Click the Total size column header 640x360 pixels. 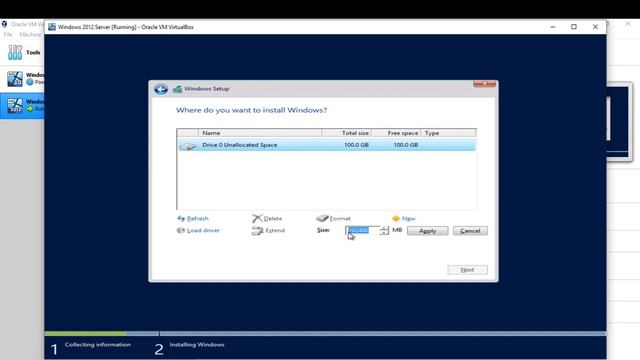[346, 133]
